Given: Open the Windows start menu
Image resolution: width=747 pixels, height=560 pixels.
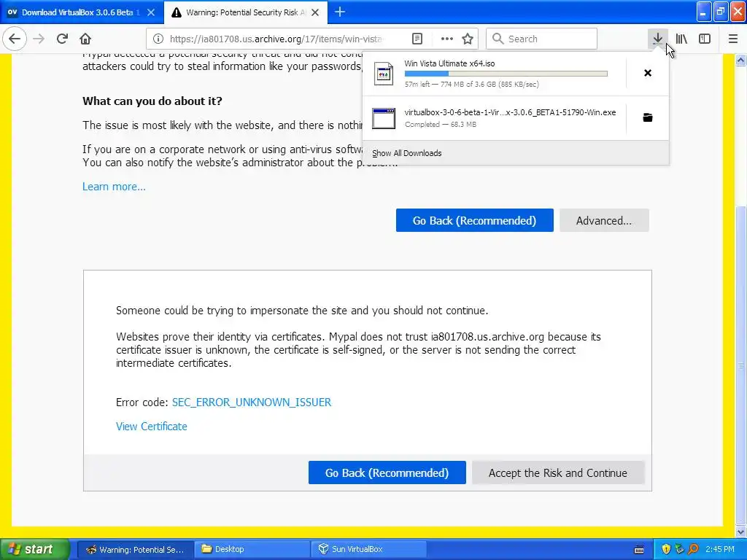Looking at the screenshot, I should tap(35, 549).
